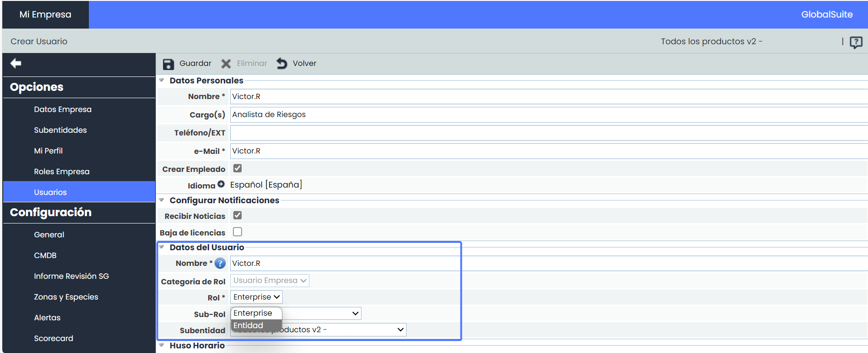Click the blue help icon beside Nombre
The image size is (868, 353).
pyautogui.click(x=220, y=263)
